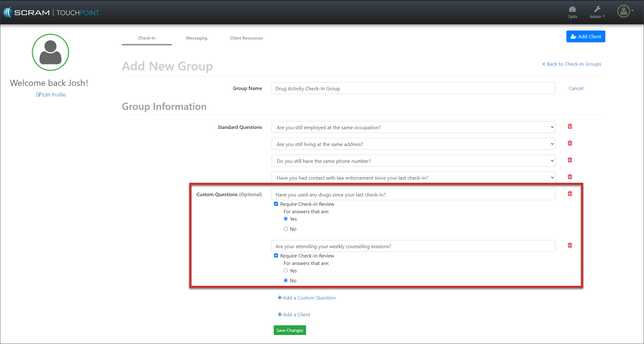This screenshot has width=644, height=344.
Task: Delete the employment standard question
Action: pos(570,126)
